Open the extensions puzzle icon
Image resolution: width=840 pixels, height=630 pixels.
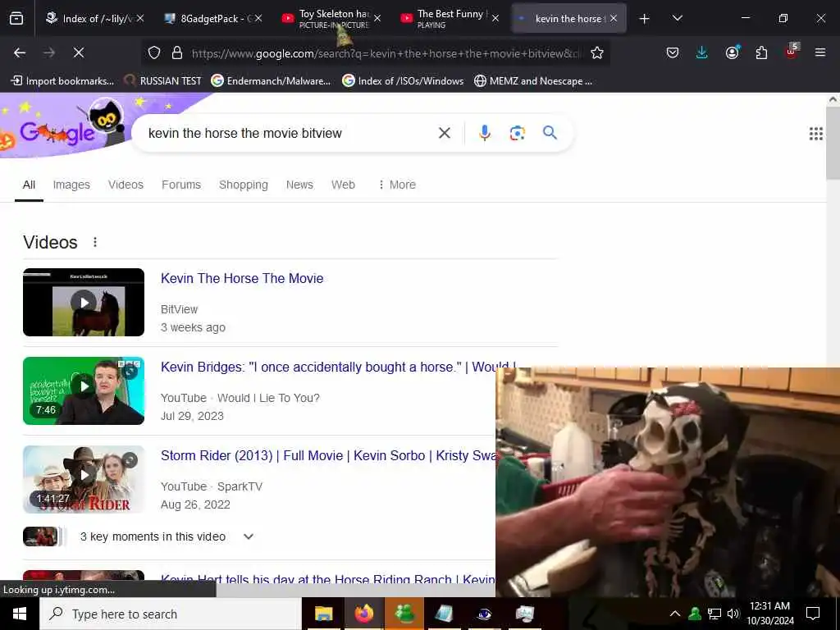(x=761, y=52)
